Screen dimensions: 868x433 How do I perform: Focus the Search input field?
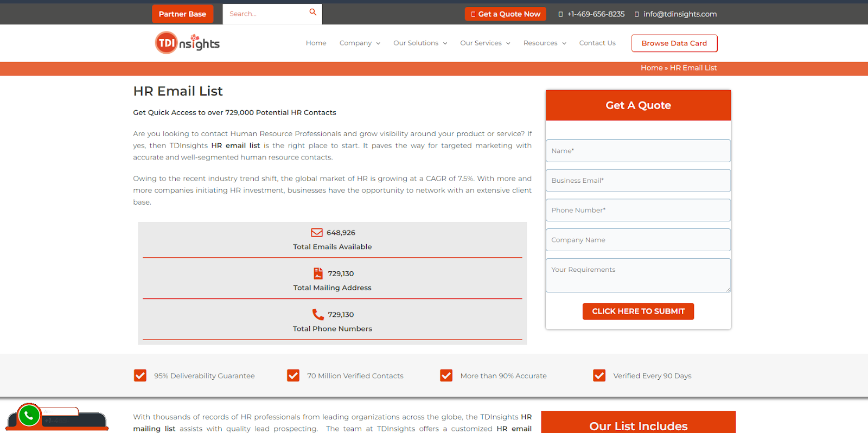pyautogui.click(x=266, y=14)
